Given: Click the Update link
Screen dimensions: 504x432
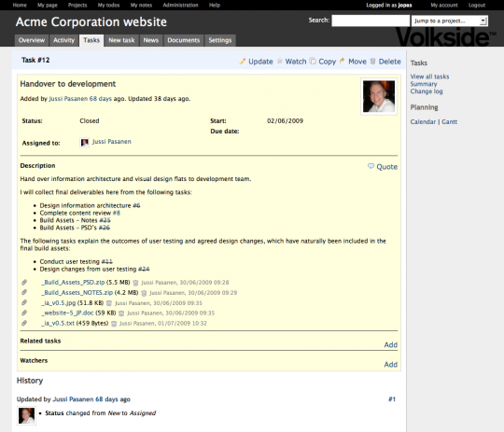Looking at the screenshot, I should [x=260, y=62].
